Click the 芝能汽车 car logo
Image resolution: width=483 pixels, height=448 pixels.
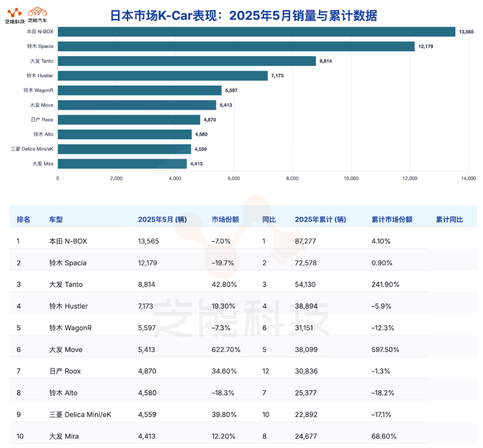point(37,12)
